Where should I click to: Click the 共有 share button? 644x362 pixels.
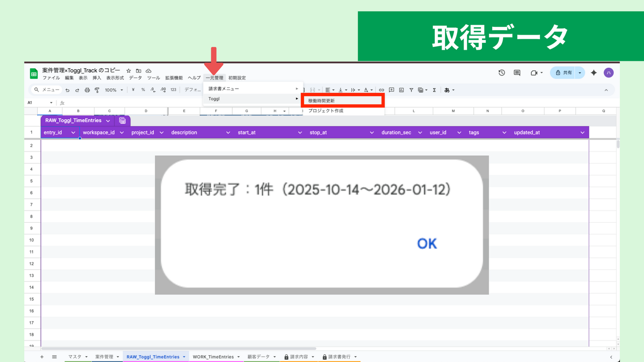(563, 73)
